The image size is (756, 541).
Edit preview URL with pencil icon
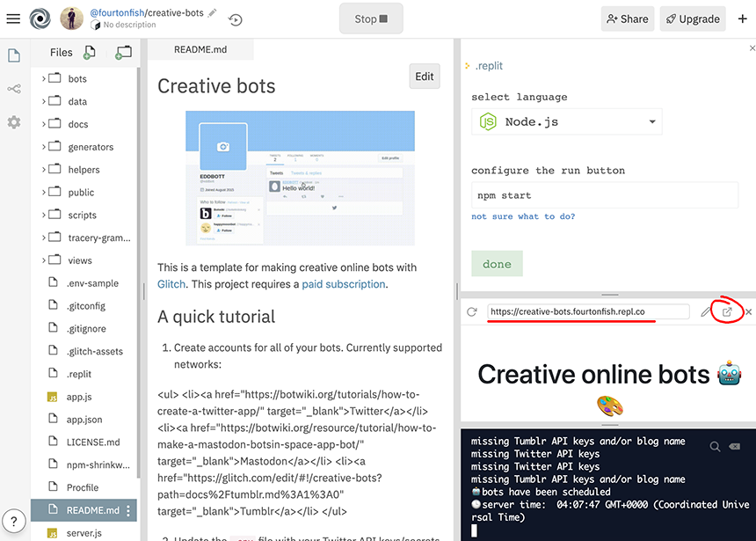pyautogui.click(x=705, y=311)
